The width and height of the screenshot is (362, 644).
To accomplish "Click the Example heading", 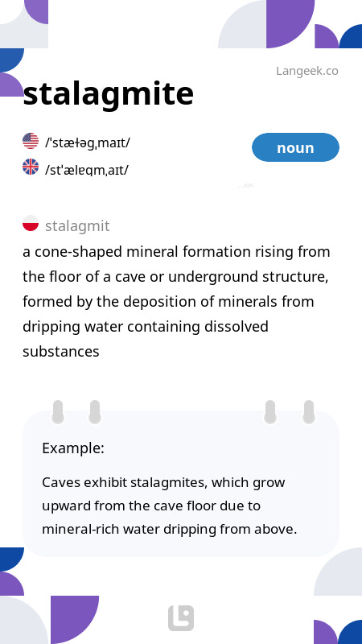I will point(73,448).
